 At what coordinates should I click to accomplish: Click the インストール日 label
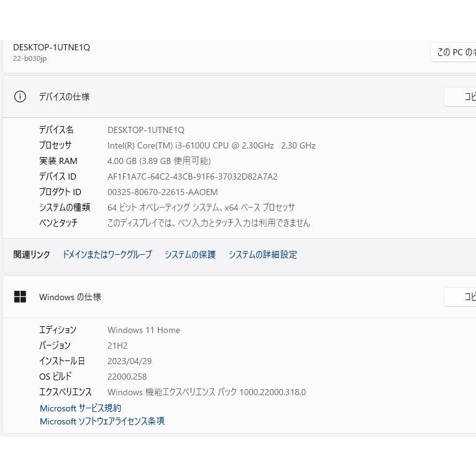point(62,361)
